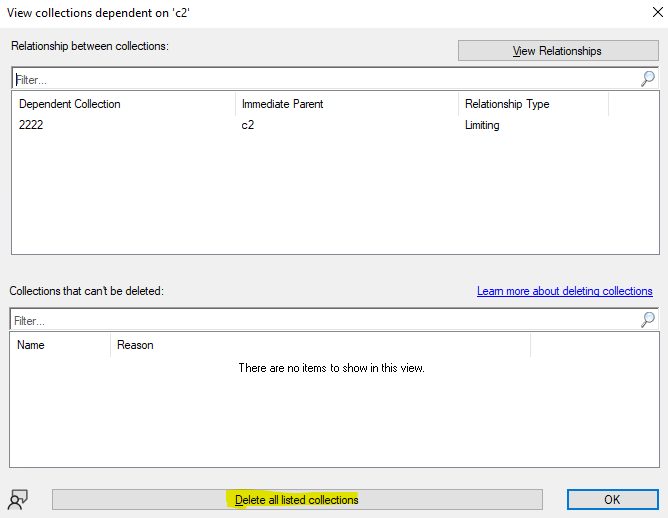This screenshot has height=518, width=668.
Task: Sort by Dependent Collection column header
Action: (x=124, y=104)
